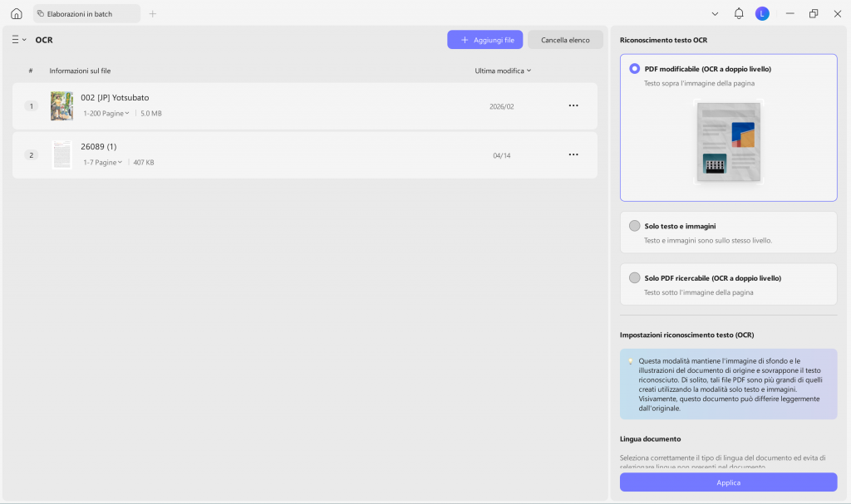Open the OCR tool list menu icon
851x504 pixels.
[x=19, y=40]
